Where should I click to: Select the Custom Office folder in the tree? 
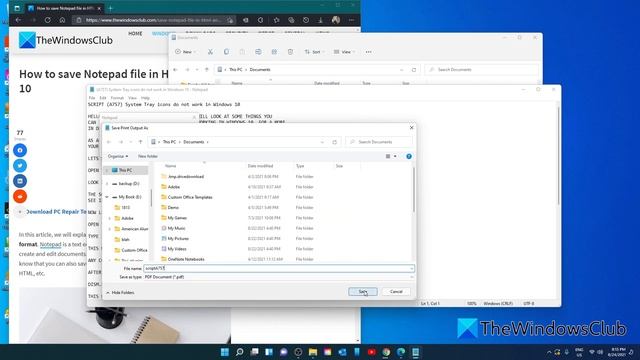click(x=131, y=250)
